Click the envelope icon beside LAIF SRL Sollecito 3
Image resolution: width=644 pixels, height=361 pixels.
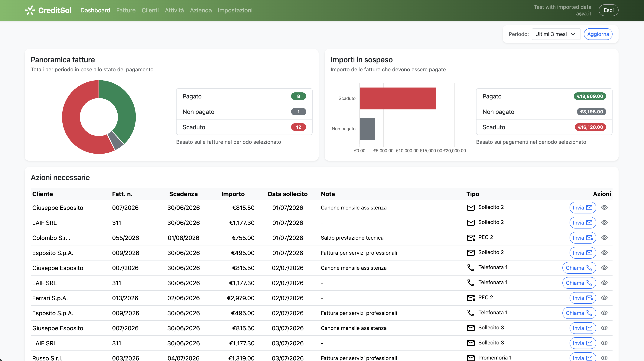(x=471, y=343)
